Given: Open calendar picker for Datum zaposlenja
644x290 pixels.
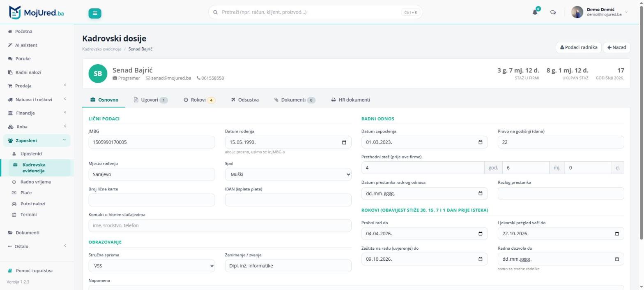Looking at the screenshot, I should (481, 142).
